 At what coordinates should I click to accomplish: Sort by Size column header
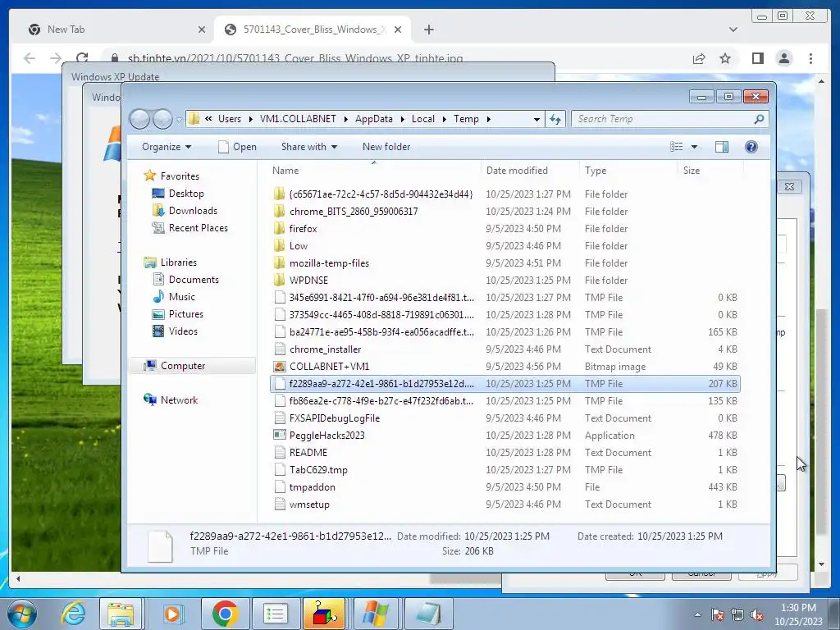tap(710, 171)
